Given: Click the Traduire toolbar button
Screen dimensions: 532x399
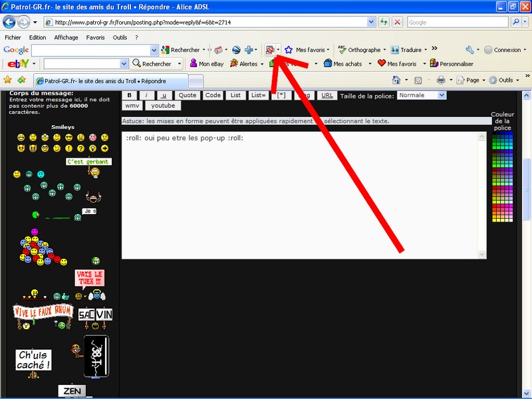Looking at the screenshot, I should coord(406,50).
